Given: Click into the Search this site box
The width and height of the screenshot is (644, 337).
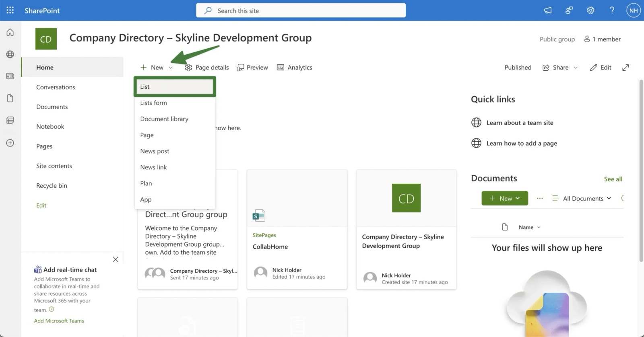Looking at the screenshot, I should (x=301, y=10).
